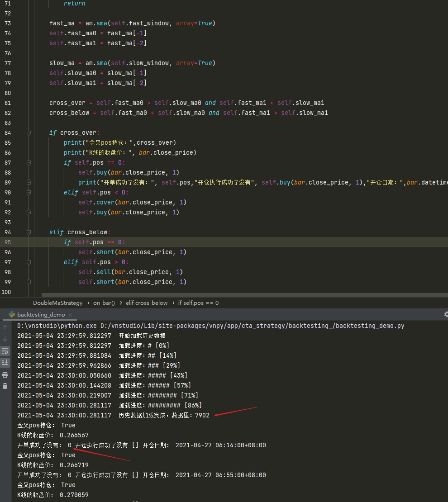Click the Print console output icon
This screenshot has height=502, width=448.
pos(5,374)
